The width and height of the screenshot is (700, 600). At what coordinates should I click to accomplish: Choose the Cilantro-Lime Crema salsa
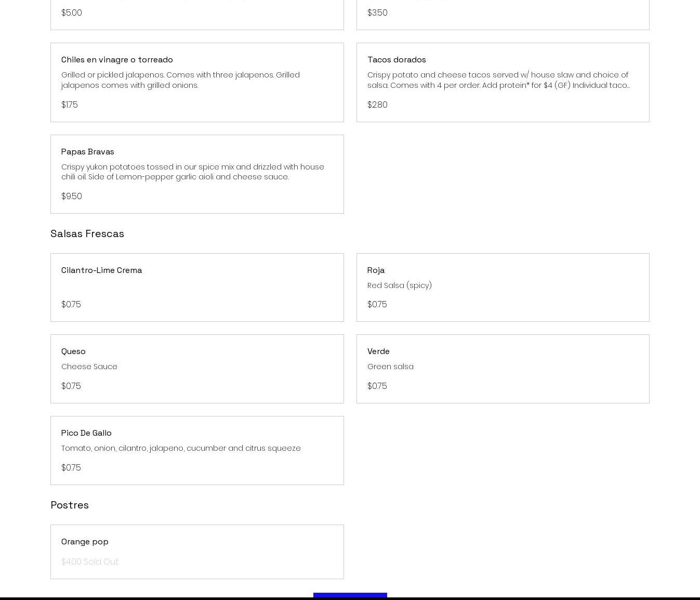[x=101, y=270]
